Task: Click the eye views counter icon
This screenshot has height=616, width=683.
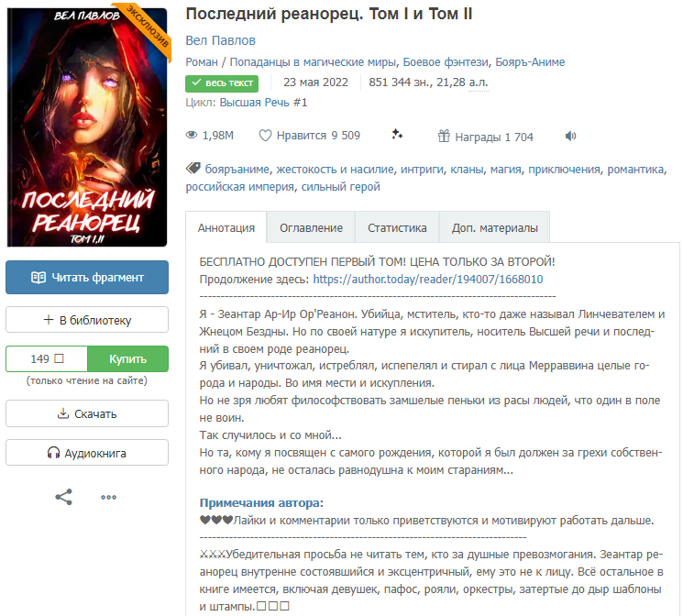Action: (192, 135)
